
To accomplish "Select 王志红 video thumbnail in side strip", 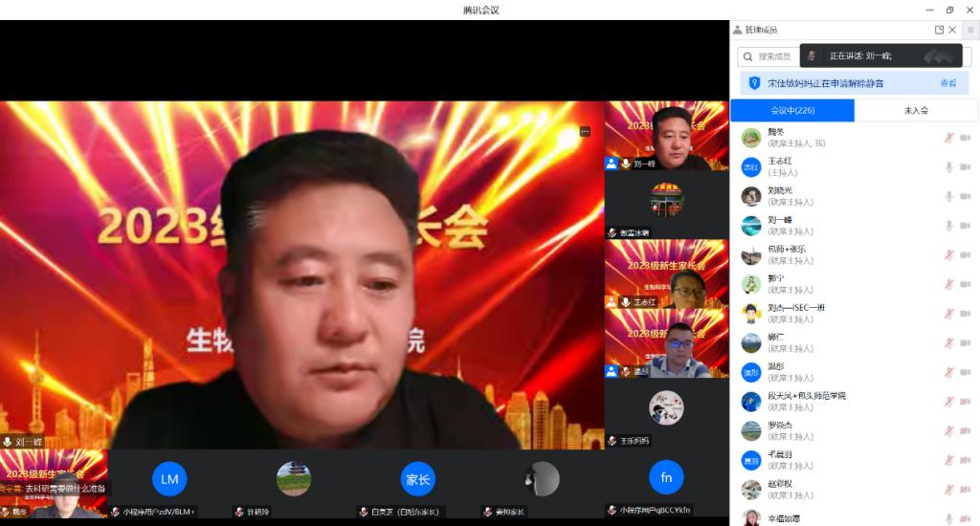I will [666, 274].
